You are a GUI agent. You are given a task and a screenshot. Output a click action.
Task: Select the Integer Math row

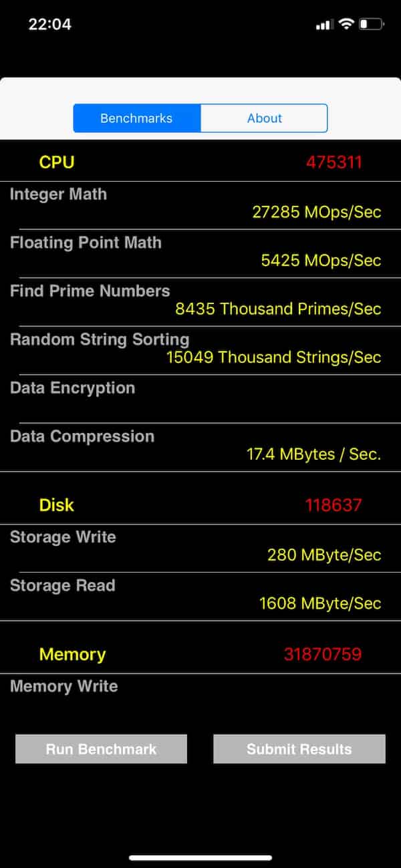click(200, 204)
